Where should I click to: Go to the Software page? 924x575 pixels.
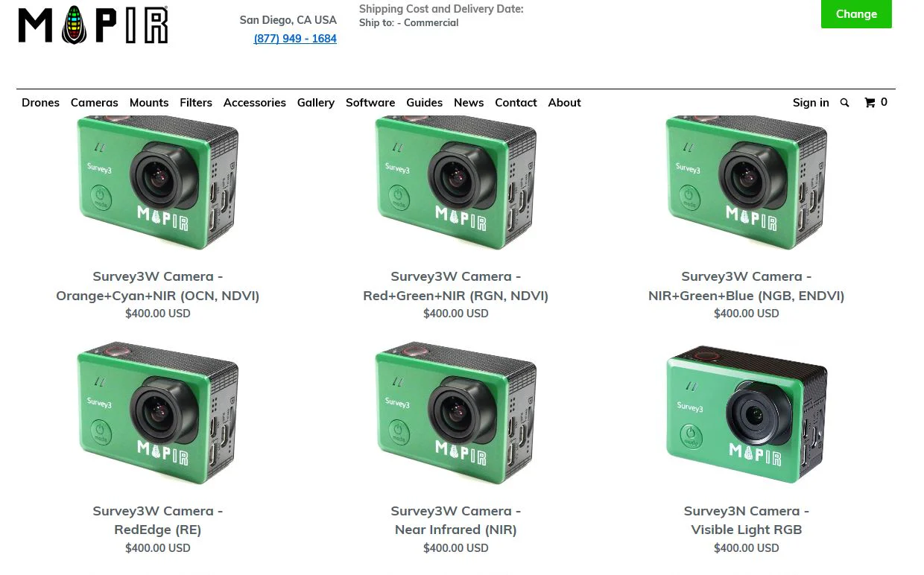click(x=370, y=103)
